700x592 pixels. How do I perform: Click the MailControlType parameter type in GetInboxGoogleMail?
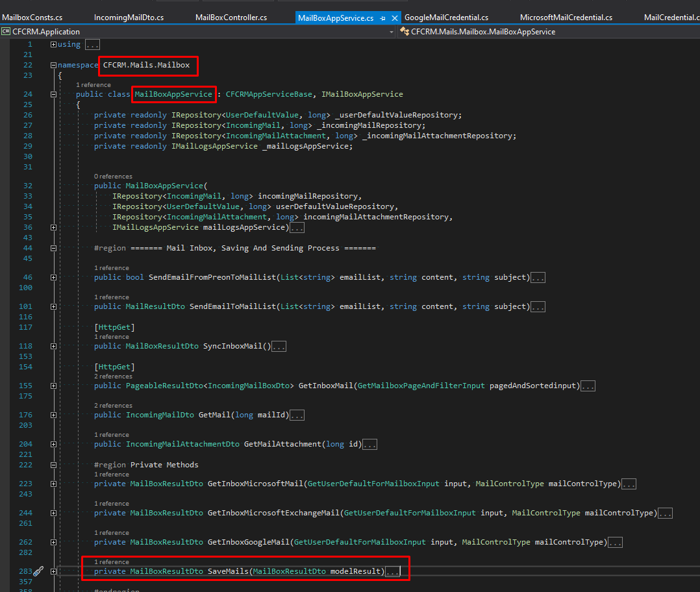point(496,543)
